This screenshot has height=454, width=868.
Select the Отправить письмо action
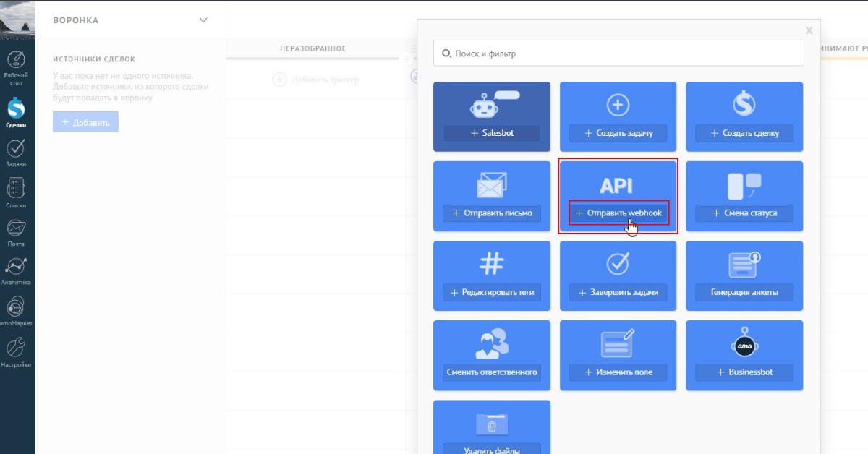click(x=491, y=196)
